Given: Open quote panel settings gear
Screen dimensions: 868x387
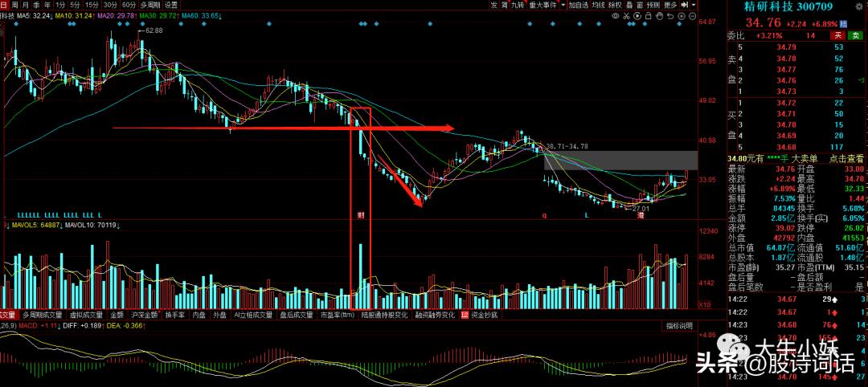Looking at the screenshot, I should coord(858,6).
